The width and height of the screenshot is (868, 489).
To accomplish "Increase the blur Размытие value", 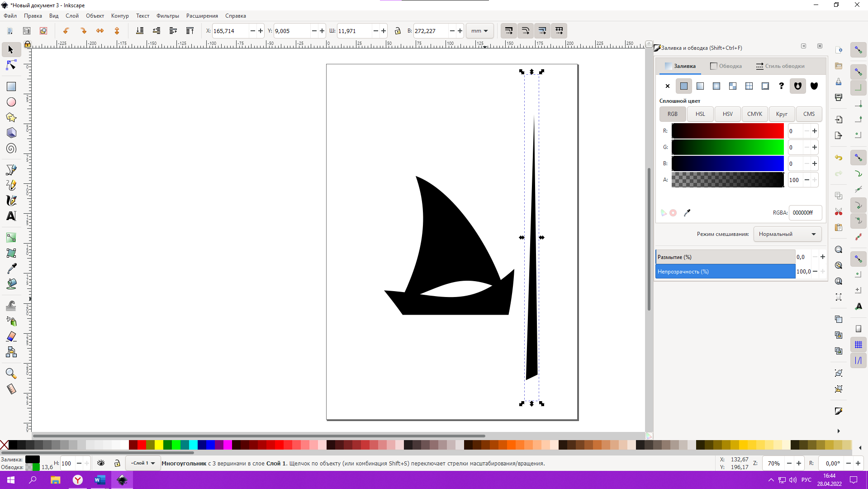I will pos(823,257).
